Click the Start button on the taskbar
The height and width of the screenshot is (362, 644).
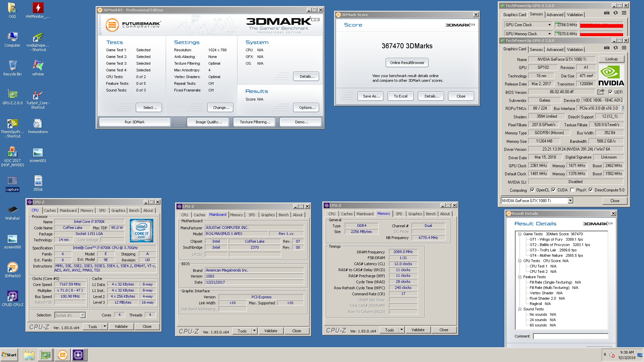[9, 355]
